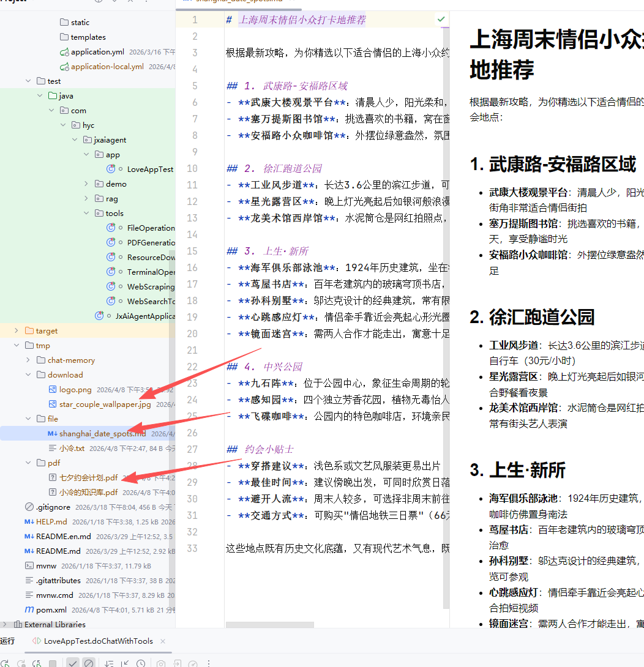Click '1. 武康路-安福路区域' preview heading
This screenshot has width=644, height=667.
pyautogui.click(x=553, y=164)
